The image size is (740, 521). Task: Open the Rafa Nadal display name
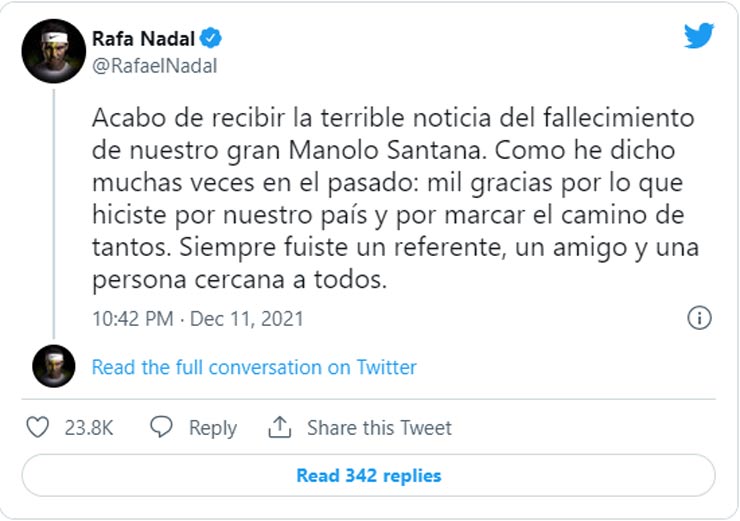[x=143, y=39]
